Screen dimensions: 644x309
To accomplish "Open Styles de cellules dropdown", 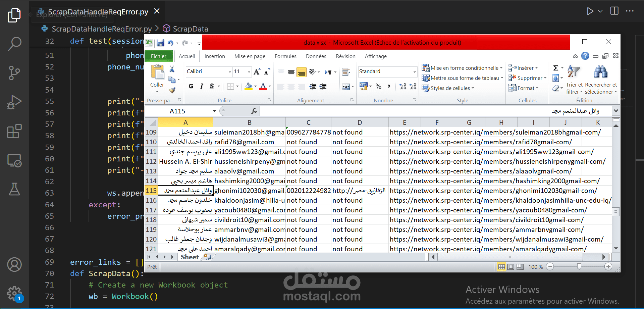I will tap(448, 88).
